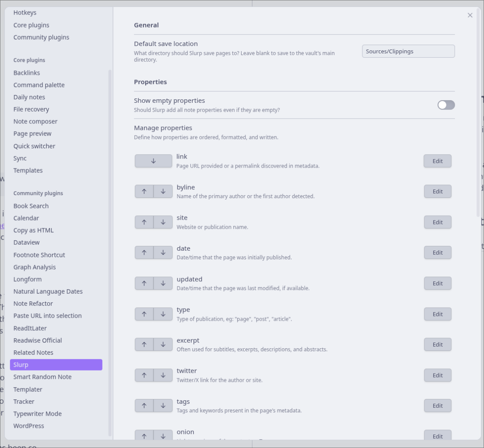This screenshot has width=484, height=448.
Task: Move the site property down
Action: 163,222
